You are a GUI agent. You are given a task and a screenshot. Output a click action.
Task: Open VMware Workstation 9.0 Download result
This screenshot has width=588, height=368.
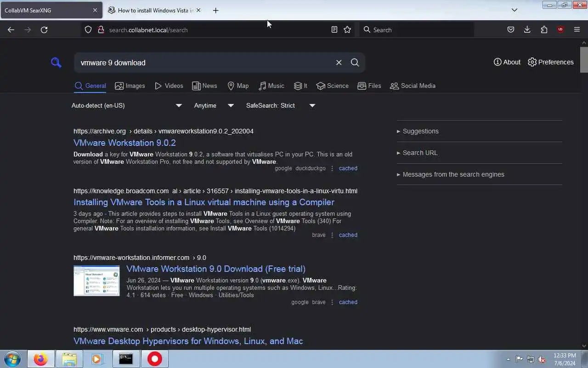[216, 269]
